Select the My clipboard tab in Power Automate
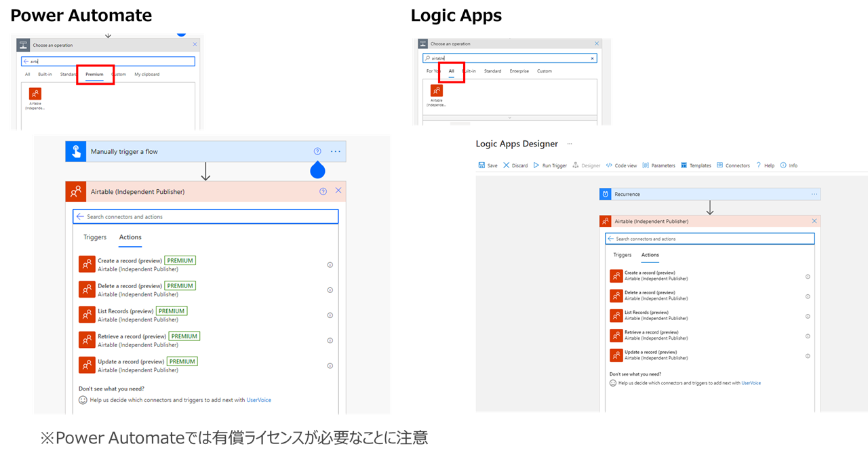The width and height of the screenshot is (868, 457). [147, 74]
